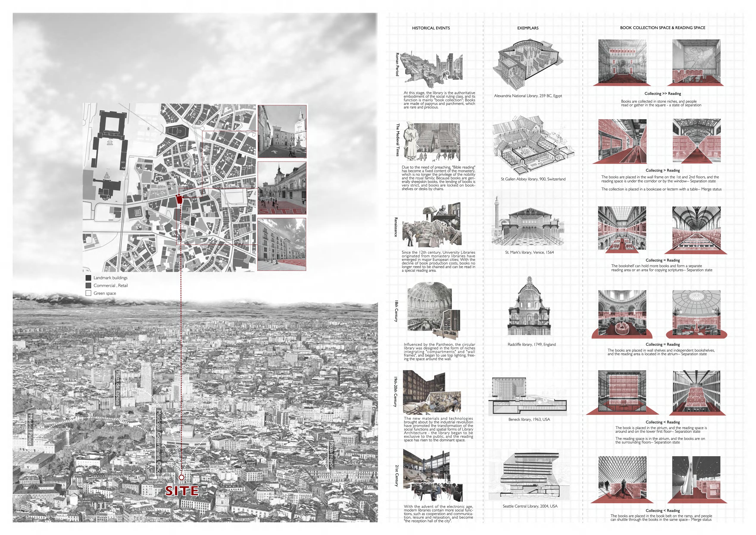The height and width of the screenshot is (535, 756).
Task: Click the EXEMPLARS column heading
Action: [528, 28]
